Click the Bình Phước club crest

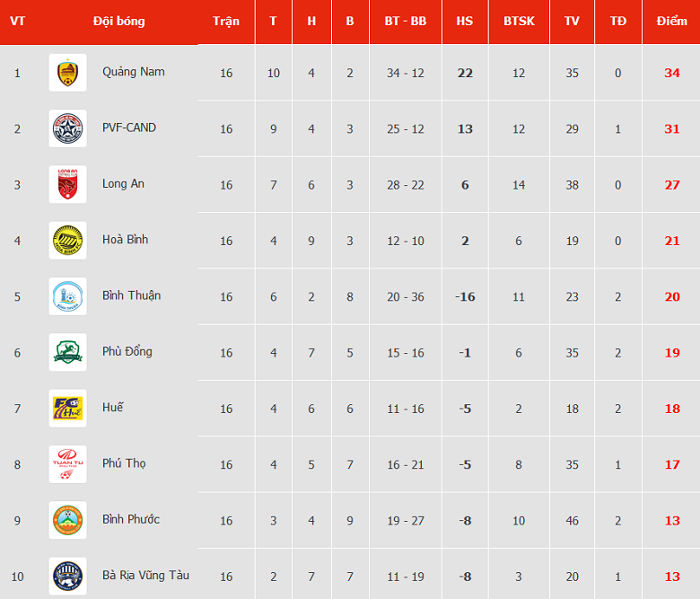[x=67, y=520]
